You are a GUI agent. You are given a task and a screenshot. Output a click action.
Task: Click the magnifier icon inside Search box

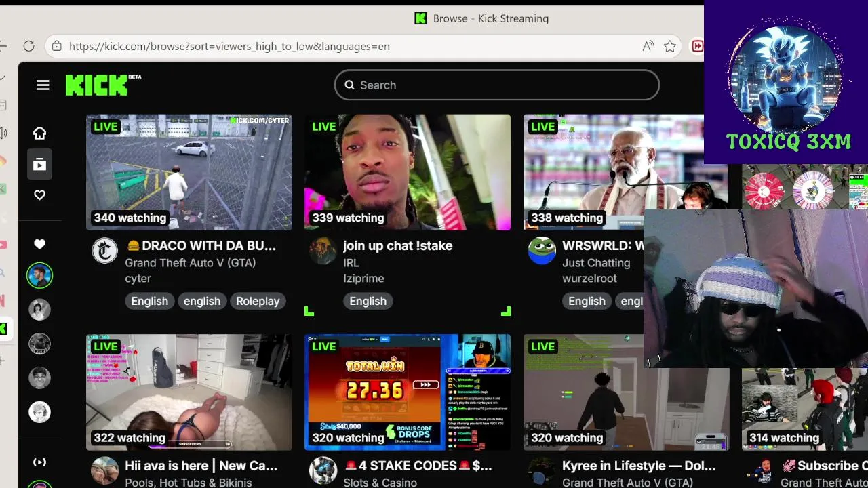(x=349, y=85)
